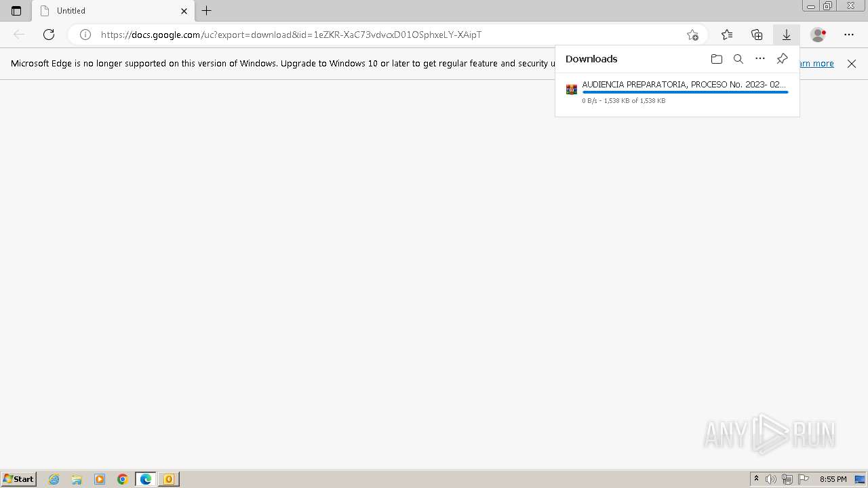This screenshot has width=868, height=488.
Task: Launch Internet Explorer from taskbar
Action: coord(54,479)
